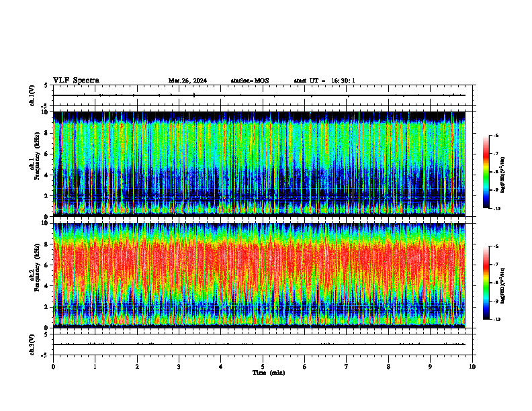Select the "start UT = 16:30: 1" text
Screen dimensions: 532x411
coord(324,81)
